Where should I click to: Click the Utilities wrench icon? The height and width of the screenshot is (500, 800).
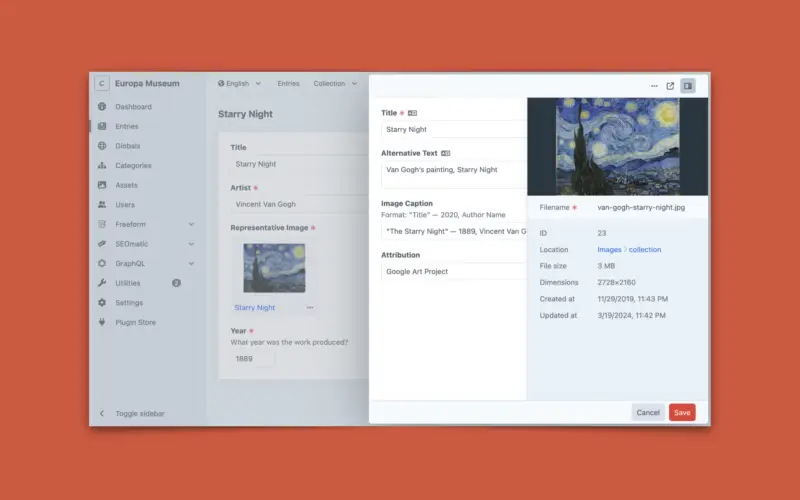(102, 283)
